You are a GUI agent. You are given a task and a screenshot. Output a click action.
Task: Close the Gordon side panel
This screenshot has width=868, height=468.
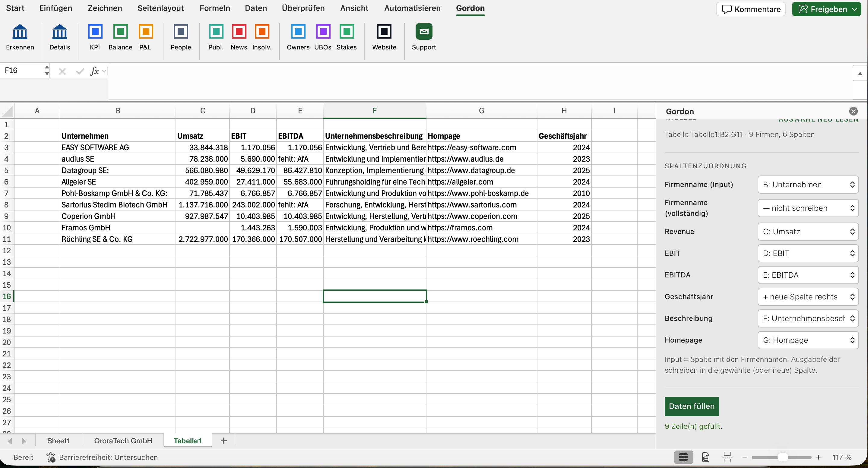coord(853,111)
